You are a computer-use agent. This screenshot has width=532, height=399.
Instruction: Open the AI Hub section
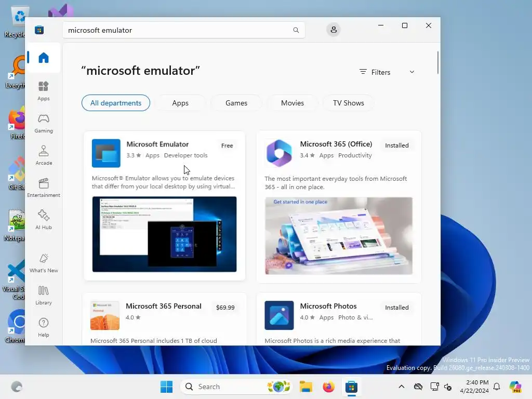(x=44, y=220)
